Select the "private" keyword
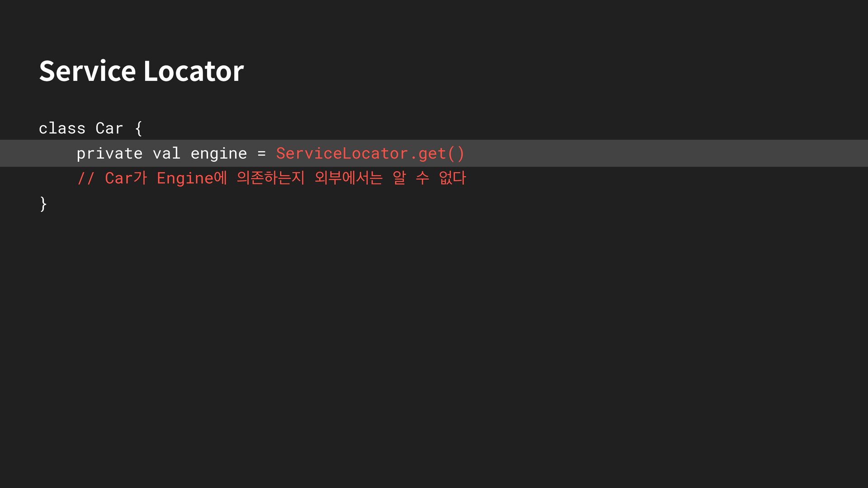This screenshot has height=488, width=868. pyautogui.click(x=109, y=154)
